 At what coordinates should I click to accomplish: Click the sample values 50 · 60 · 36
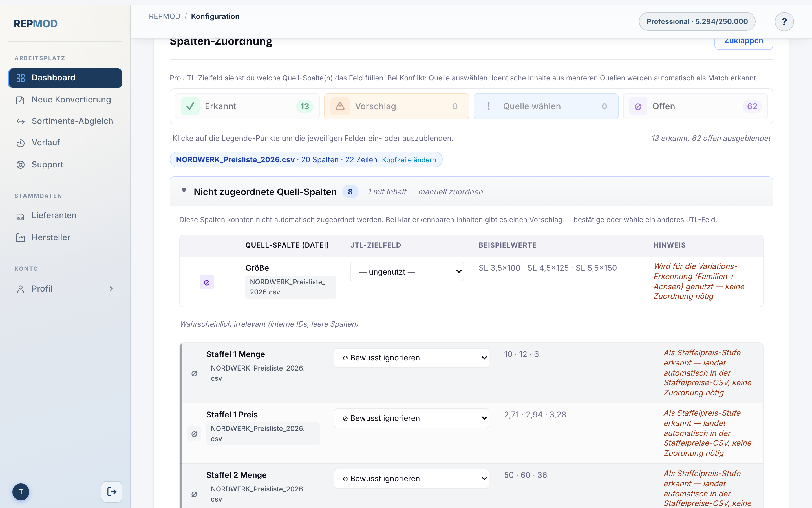coord(526,476)
